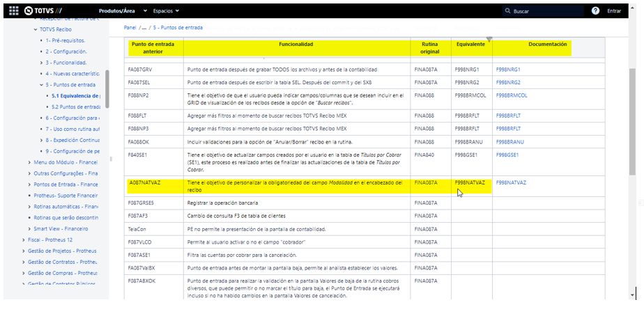Select the FA087ValBX table cell
Screen dimensions: 644x316
(153, 269)
